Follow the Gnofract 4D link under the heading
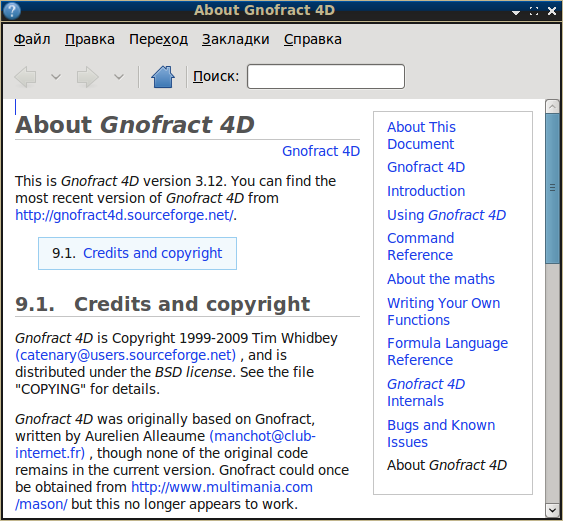The width and height of the screenshot is (563, 521). point(321,151)
